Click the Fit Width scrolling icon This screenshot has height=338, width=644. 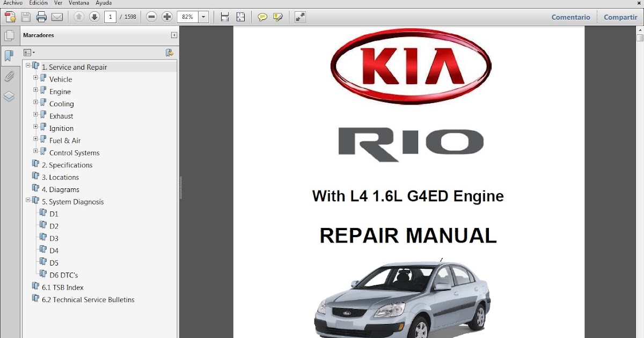(225, 17)
